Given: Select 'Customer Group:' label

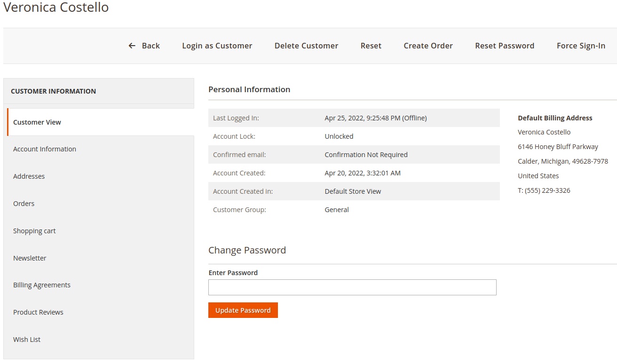Looking at the screenshot, I should click(239, 210).
